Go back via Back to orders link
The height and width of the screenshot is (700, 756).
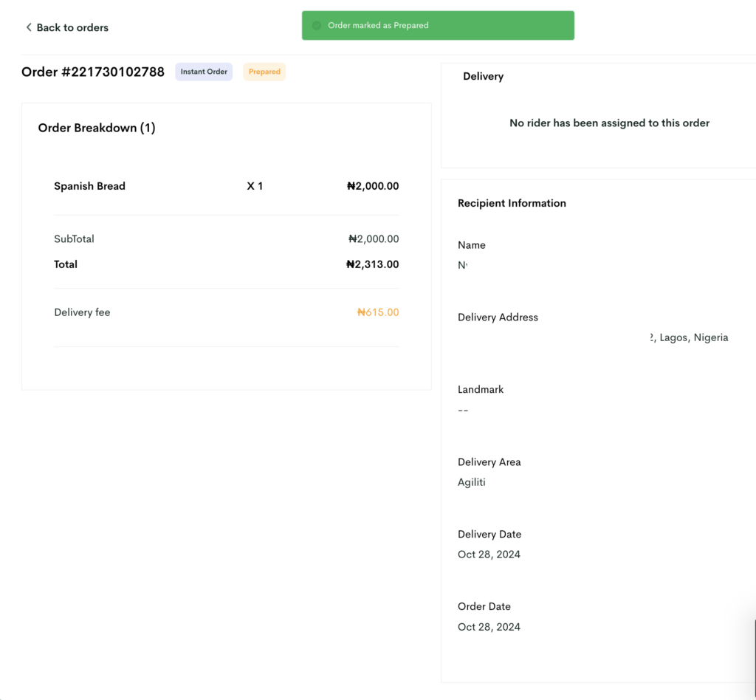(67, 27)
